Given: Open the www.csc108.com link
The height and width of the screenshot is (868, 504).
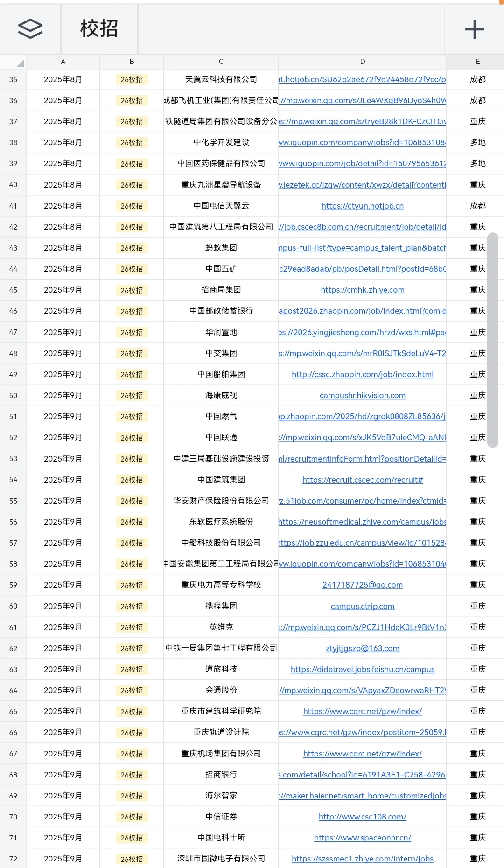Looking at the screenshot, I should click(363, 817).
